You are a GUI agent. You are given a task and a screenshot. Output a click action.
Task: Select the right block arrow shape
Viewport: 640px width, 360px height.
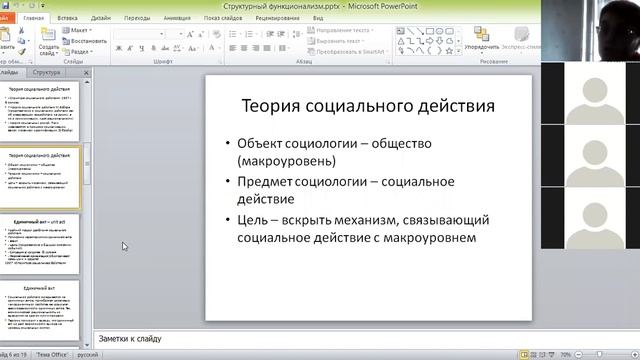point(430,41)
